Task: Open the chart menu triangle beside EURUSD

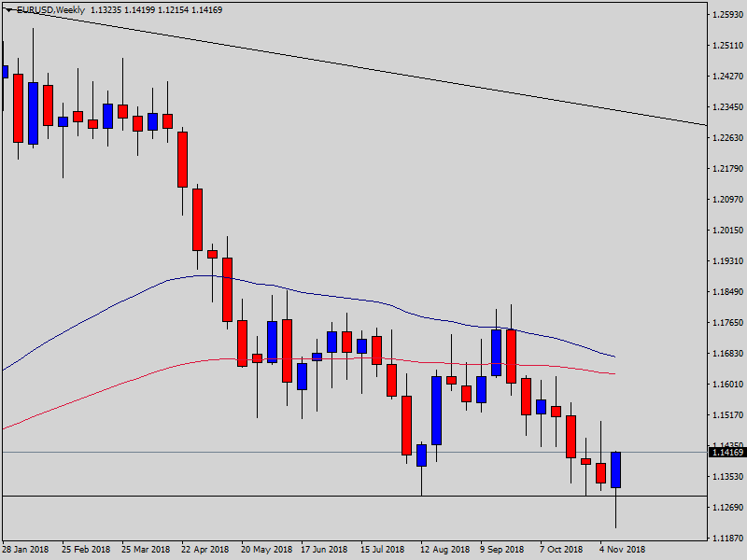Action: pos(9,10)
